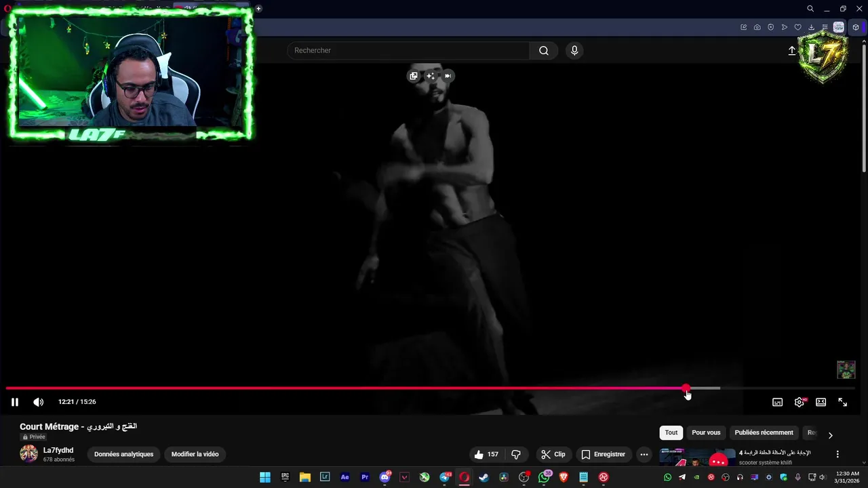The image size is (868, 488).
Task: Toggle subtitles on the video player
Action: (x=778, y=402)
